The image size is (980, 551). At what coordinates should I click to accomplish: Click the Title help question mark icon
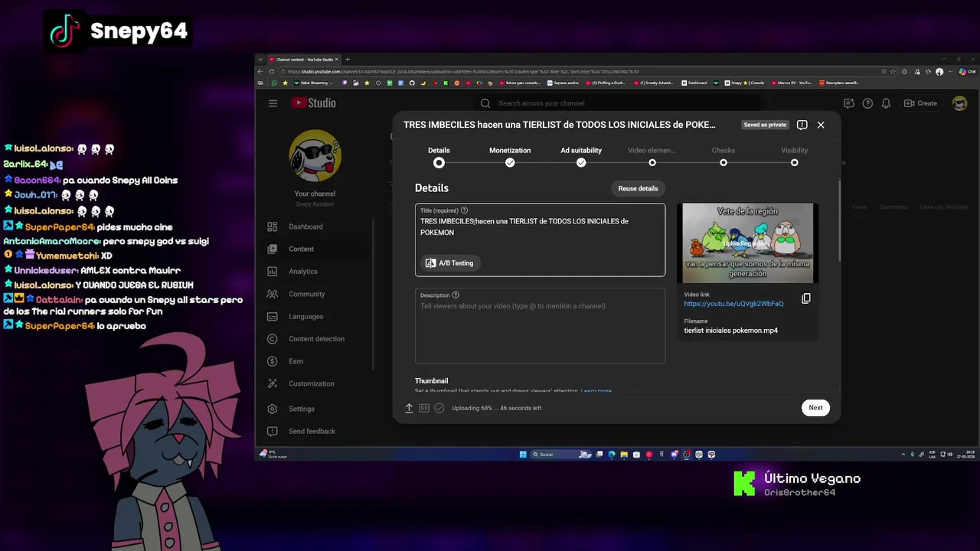point(464,210)
